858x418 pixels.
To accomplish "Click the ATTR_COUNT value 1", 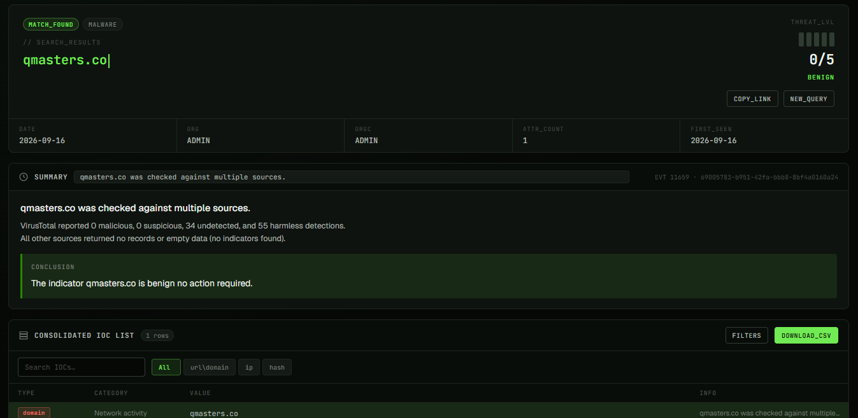I will (x=525, y=141).
